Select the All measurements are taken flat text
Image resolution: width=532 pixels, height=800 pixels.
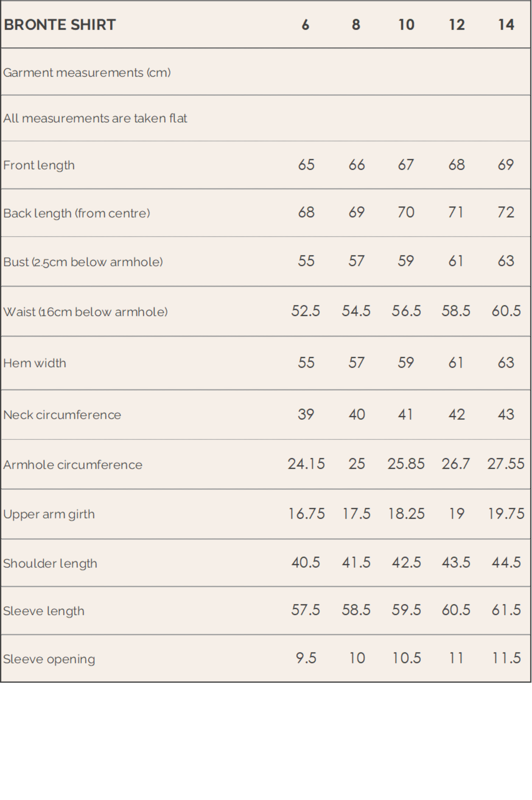(95, 118)
